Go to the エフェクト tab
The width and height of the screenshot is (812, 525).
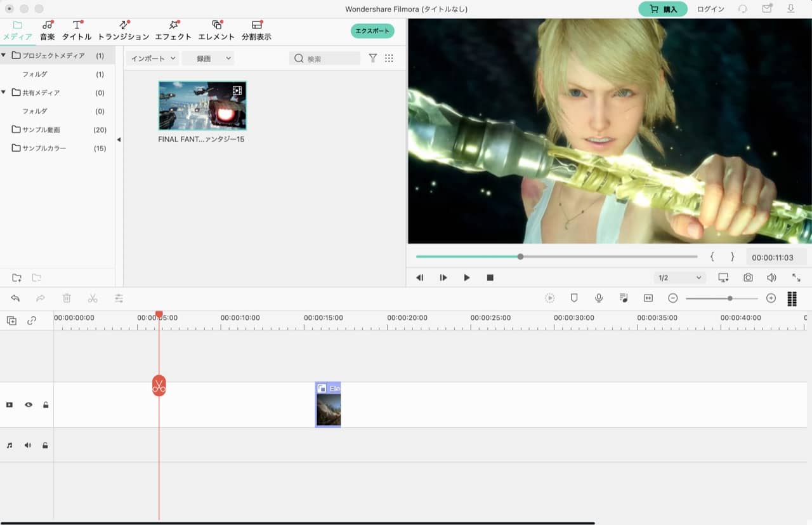(173, 30)
